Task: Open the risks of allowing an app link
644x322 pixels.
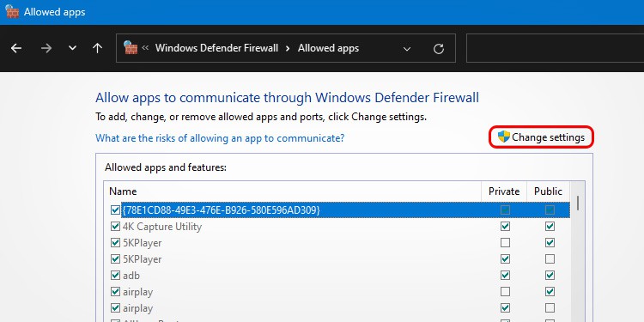Action: tap(220, 138)
